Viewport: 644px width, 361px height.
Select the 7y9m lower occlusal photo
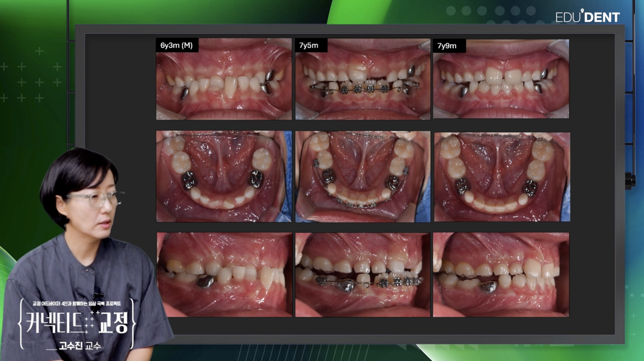pos(502,177)
